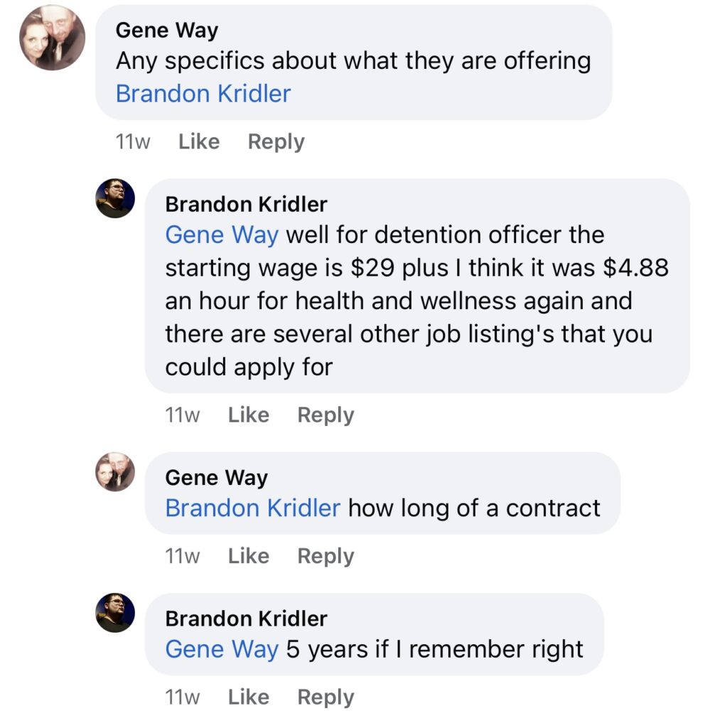
Task: Open Brandon Kridler's avatar beside the '5 years' reply
Action: pyautogui.click(x=115, y=613)
